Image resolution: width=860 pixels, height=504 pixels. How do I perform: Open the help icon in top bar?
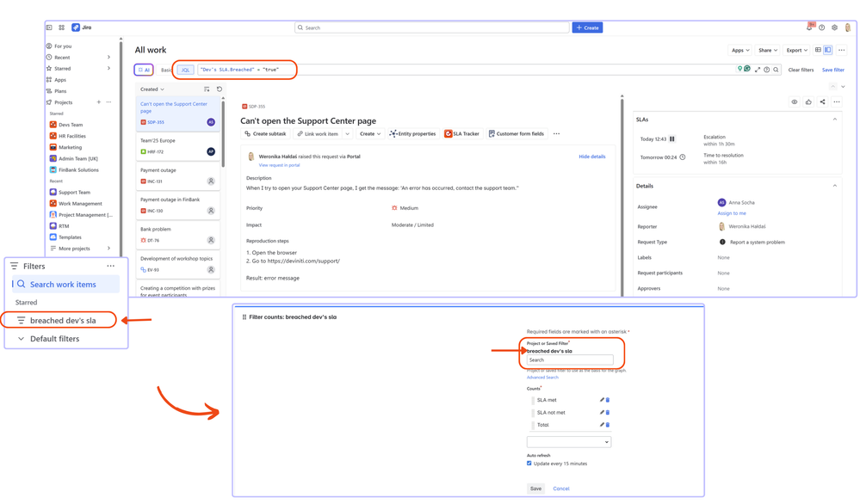point(822,28)
